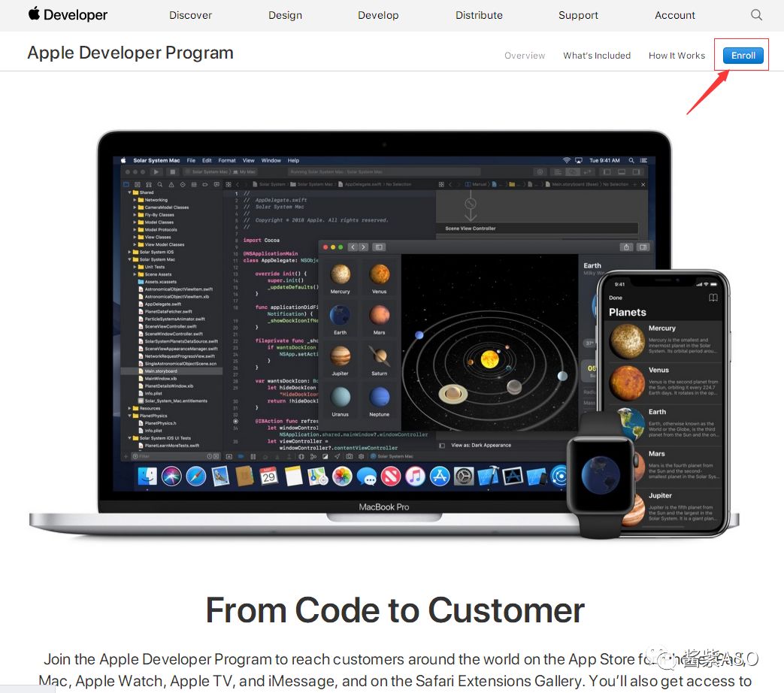Click Messages bubble icon in dock
The image size is (784, 693).
[367, 476]
